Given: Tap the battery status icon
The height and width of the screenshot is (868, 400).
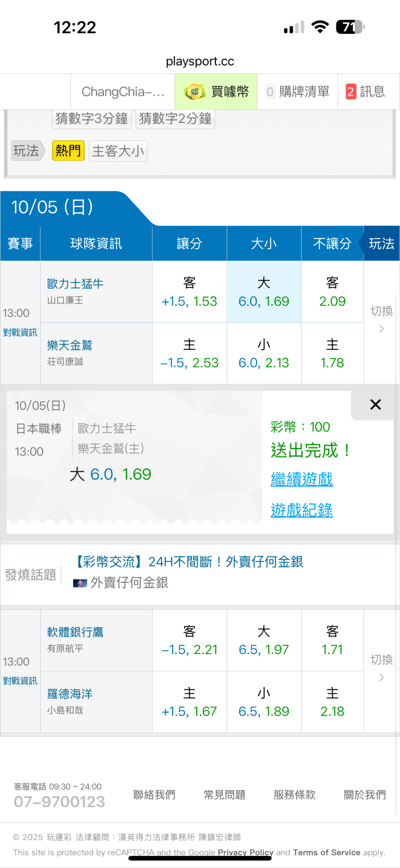Looking at the screenshot, I should 350,27.
